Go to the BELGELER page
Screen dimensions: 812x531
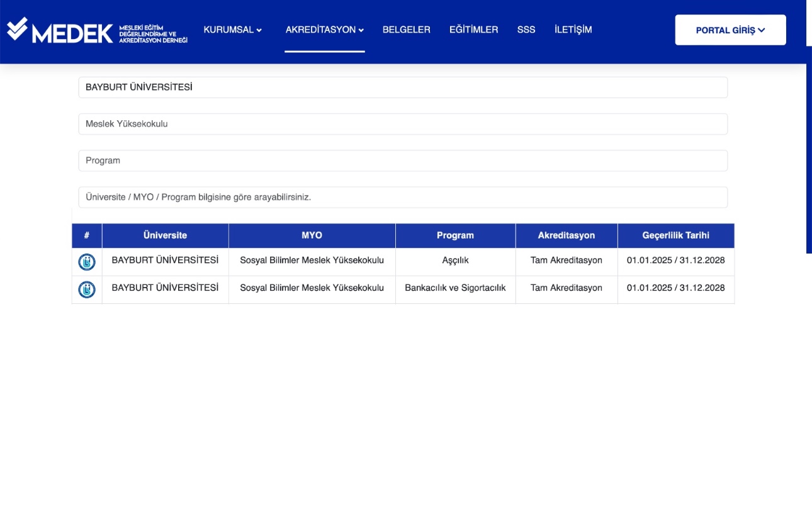(x=406, y=30)
